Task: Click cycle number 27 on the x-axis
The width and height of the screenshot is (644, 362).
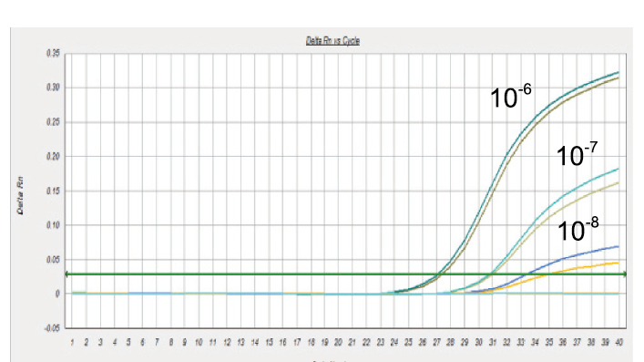Action: pyautogui.click(x=436, y=342)
